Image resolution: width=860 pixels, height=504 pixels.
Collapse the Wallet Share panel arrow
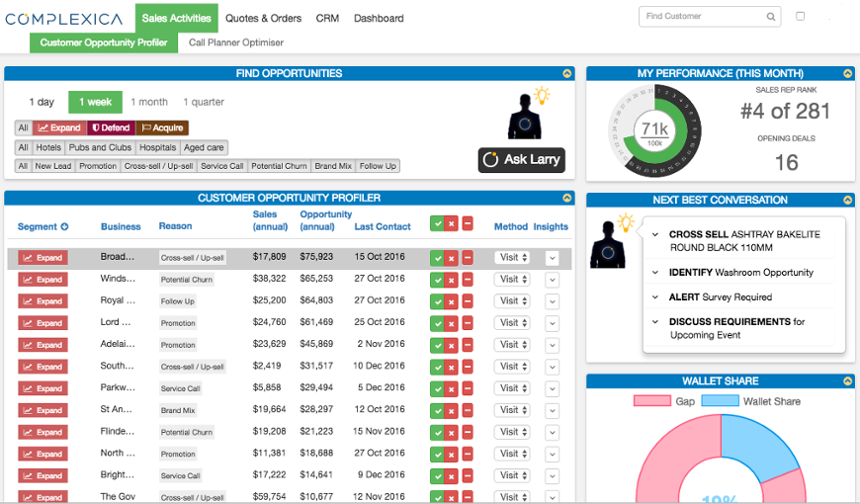[847, 381]
